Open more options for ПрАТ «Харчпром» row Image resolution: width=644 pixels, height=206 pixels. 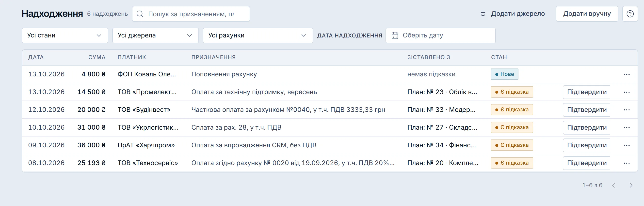[x=627, y=145]
